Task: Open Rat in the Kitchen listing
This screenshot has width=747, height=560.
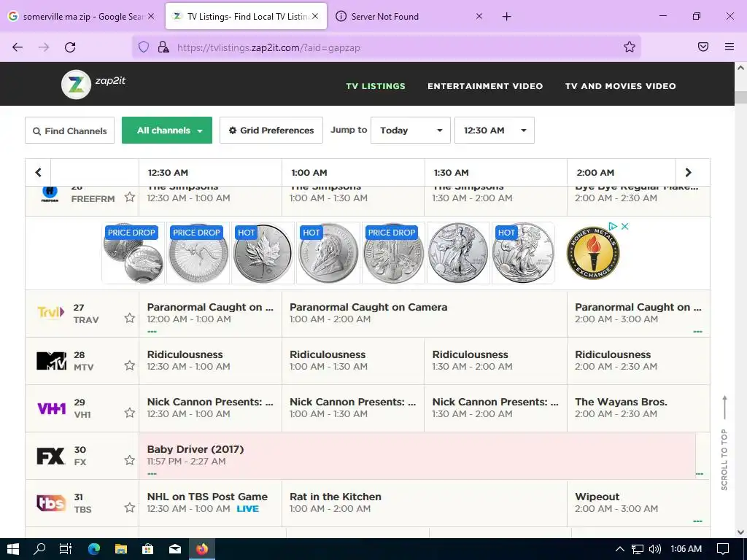Action: pyautogui.click(x=424, y=502)
